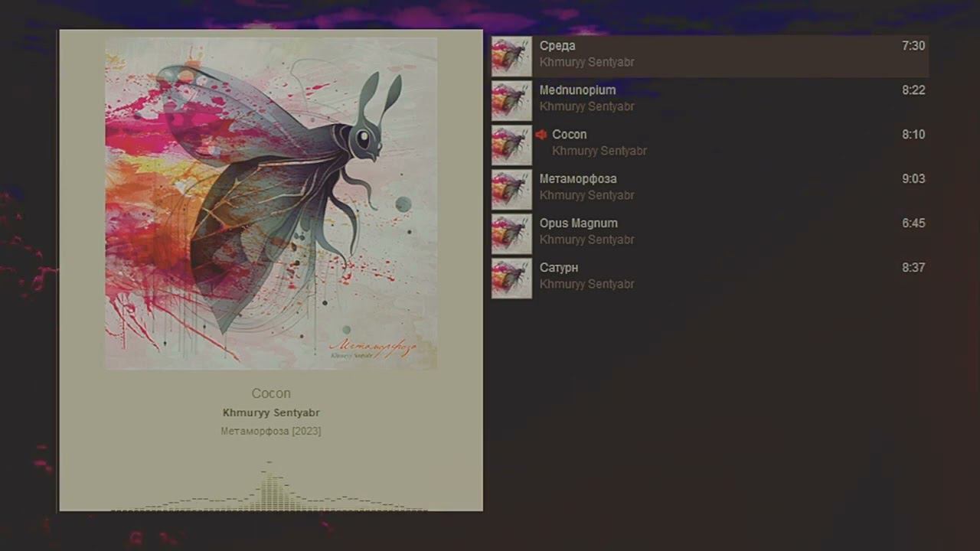Select the Mednunopium track thumbnail

pos(511,101)
